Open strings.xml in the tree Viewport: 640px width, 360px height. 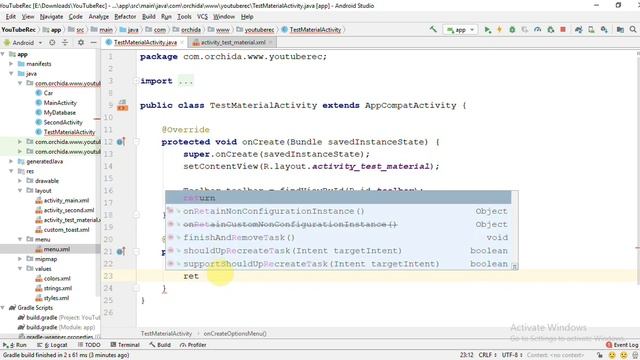pyautogui.click(x=58, y=288)
